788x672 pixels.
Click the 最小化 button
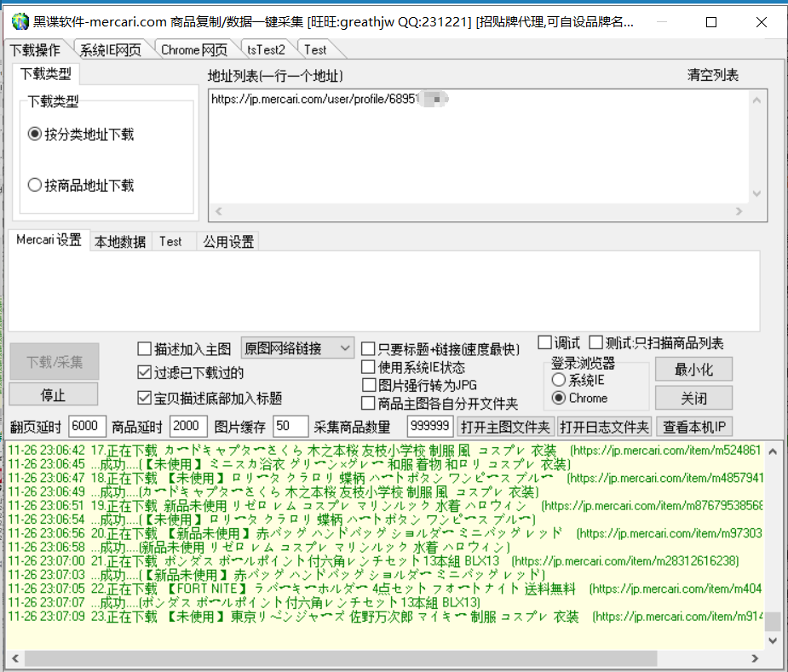tap(693, 370)
